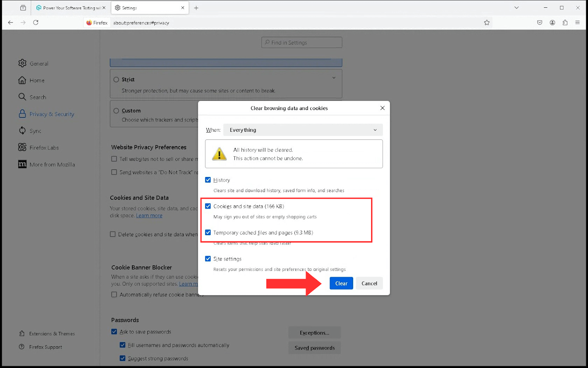Uncheck Suggest strong passwords
This screenshot has width=588, height=368.
(122, 358)
